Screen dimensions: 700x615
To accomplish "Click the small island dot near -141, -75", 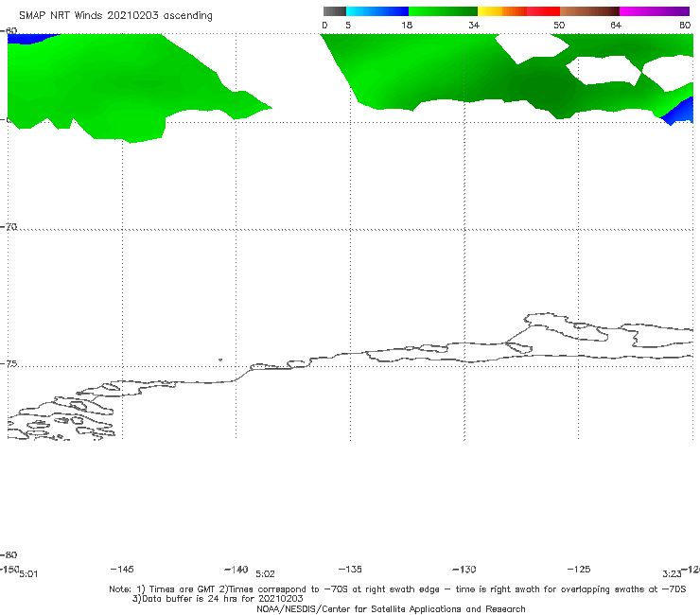I will tap(220, 360).
